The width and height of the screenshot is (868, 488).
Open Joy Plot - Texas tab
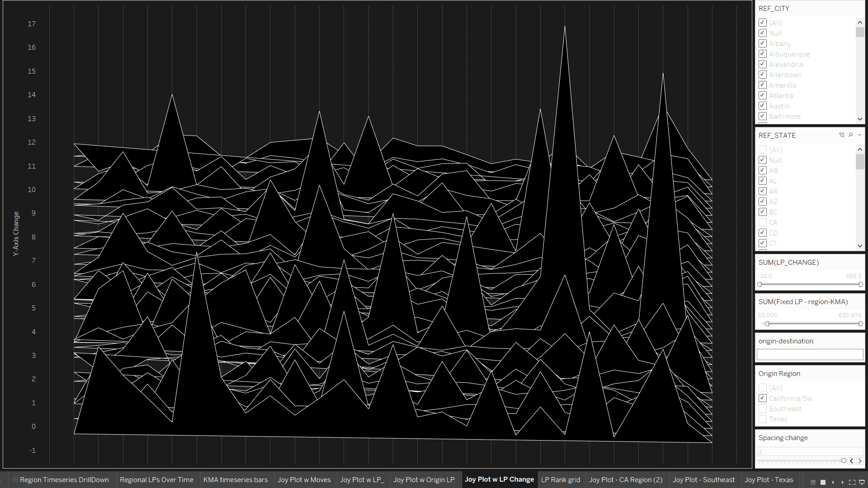pyautogui.click(x=769, y=479)
